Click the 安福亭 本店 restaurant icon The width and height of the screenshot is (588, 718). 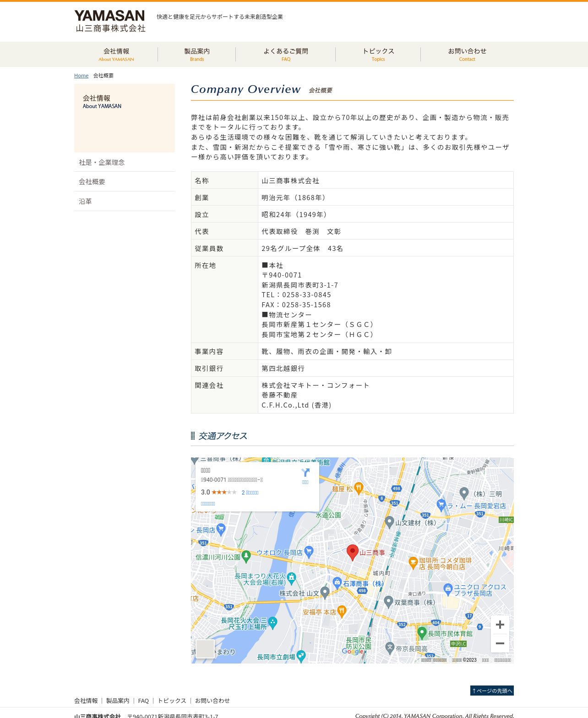(342, 611)
